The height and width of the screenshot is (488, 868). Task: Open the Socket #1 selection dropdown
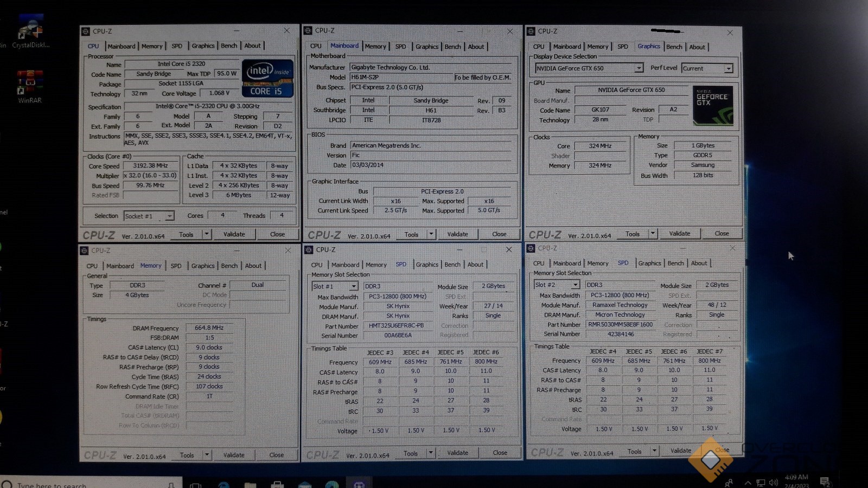(169, 216)
